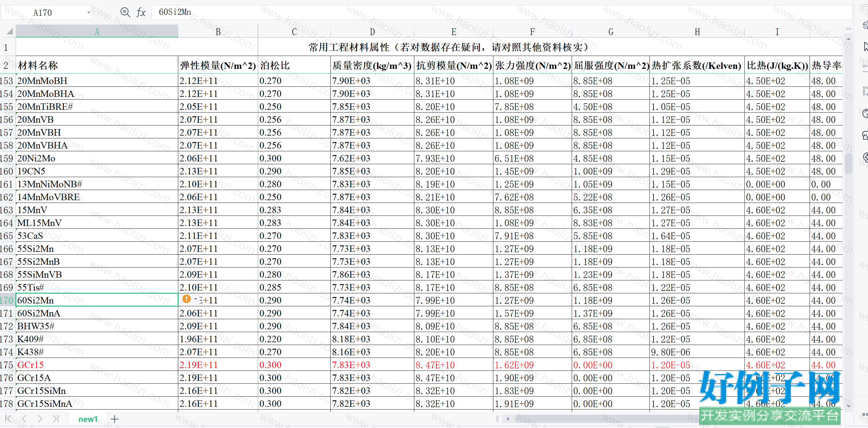
Task: Select the 0.285 Poisson value in the 55Tis# row
Action: [x=294, y=287]
